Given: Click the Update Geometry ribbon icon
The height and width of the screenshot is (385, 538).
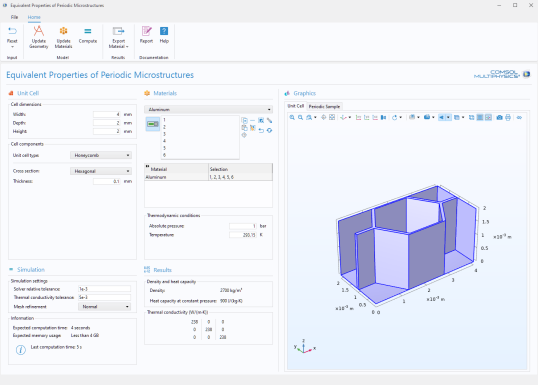Looking at the screenshot, I should pos(38,37).
